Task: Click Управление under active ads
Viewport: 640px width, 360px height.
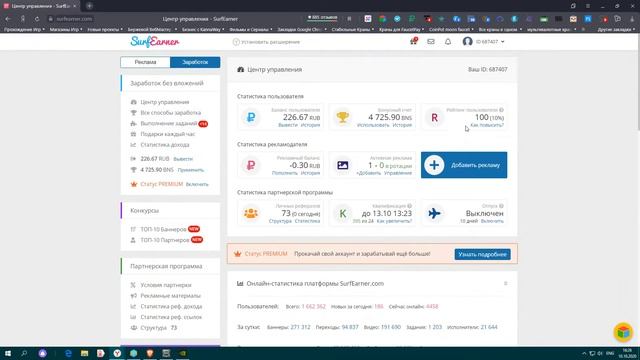Action: pos(398,173)
